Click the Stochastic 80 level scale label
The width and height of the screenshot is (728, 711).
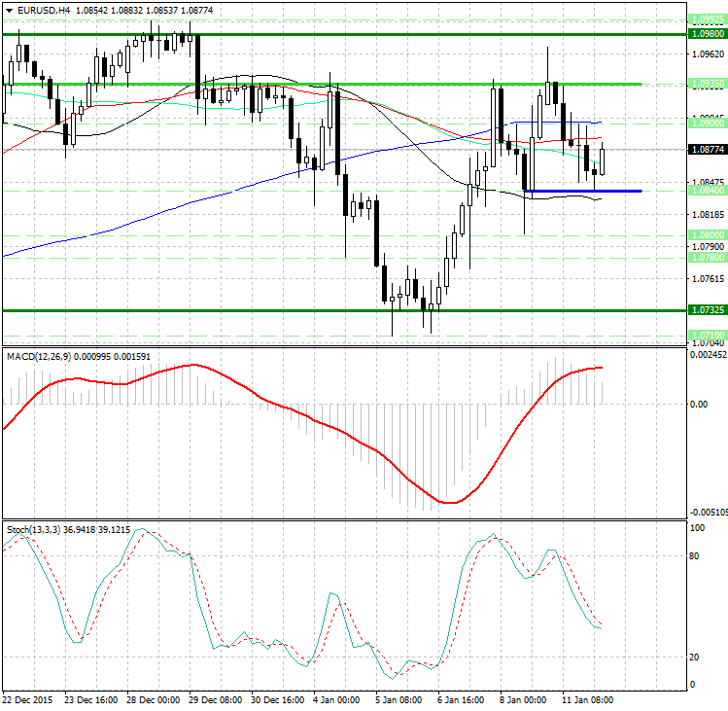click(695, 557)
